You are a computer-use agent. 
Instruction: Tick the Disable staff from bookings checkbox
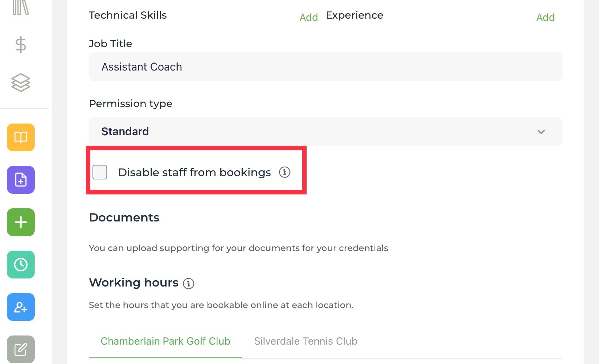pos(100,172)
